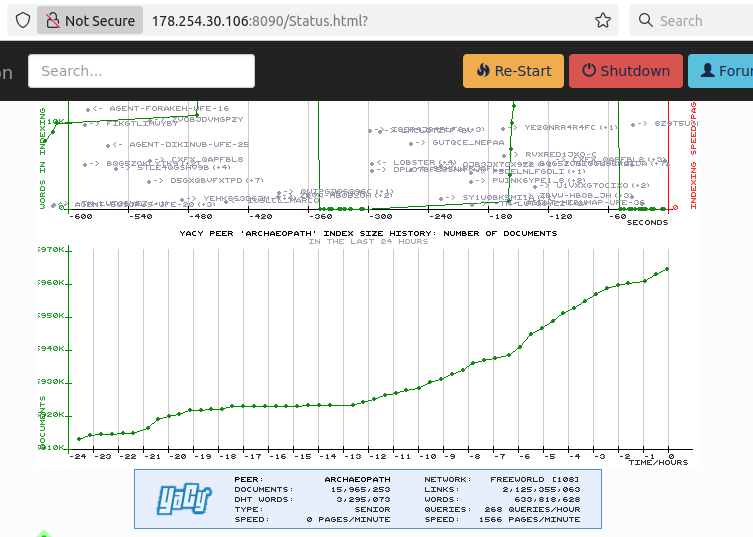Click the last data point at hour 0

pyautogui.click(x=667, y=269)
